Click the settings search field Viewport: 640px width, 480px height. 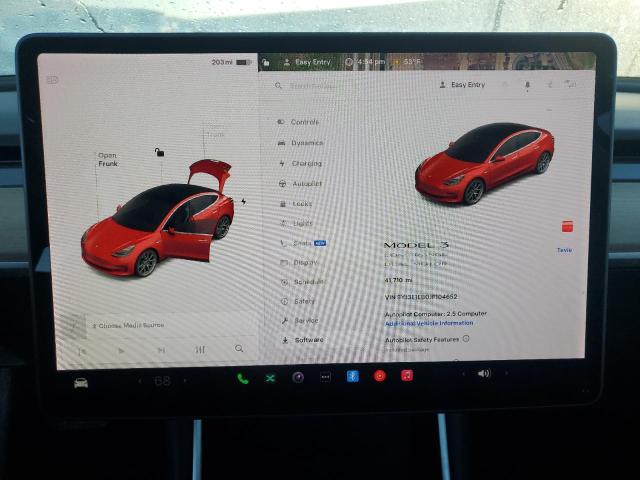(313, 86)
